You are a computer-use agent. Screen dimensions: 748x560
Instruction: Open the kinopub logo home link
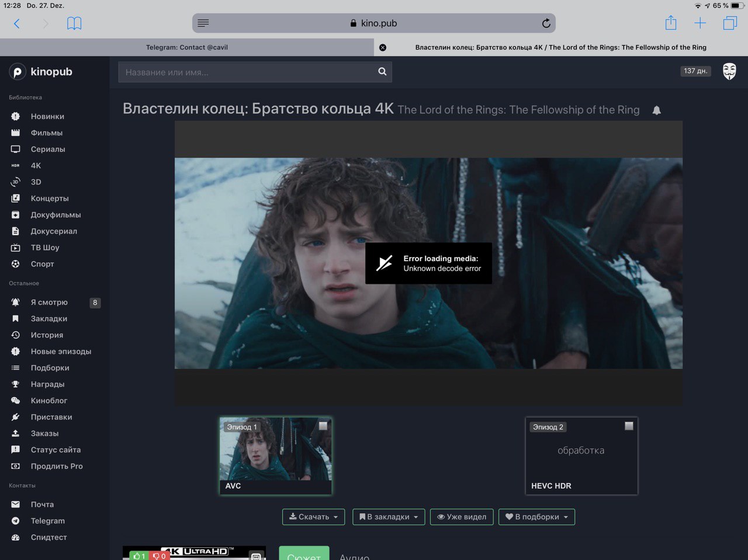pyautogui.click(x=41, y=72)
